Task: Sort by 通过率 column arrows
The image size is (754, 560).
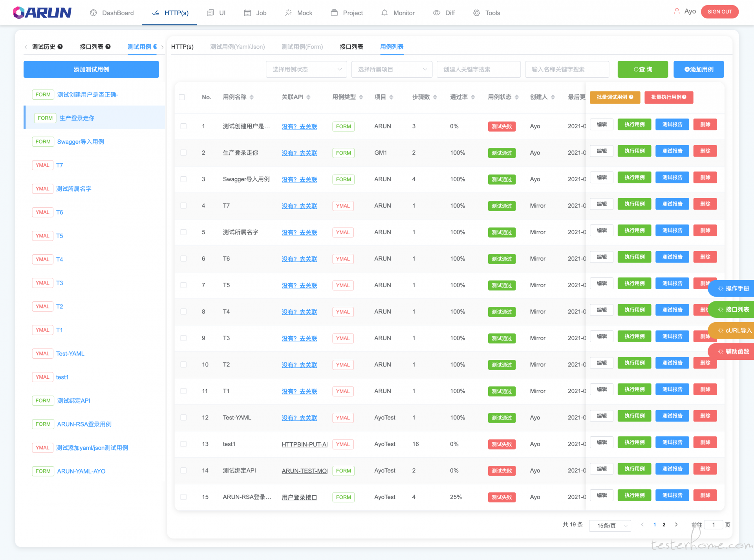Action: (x=473, y=97)
